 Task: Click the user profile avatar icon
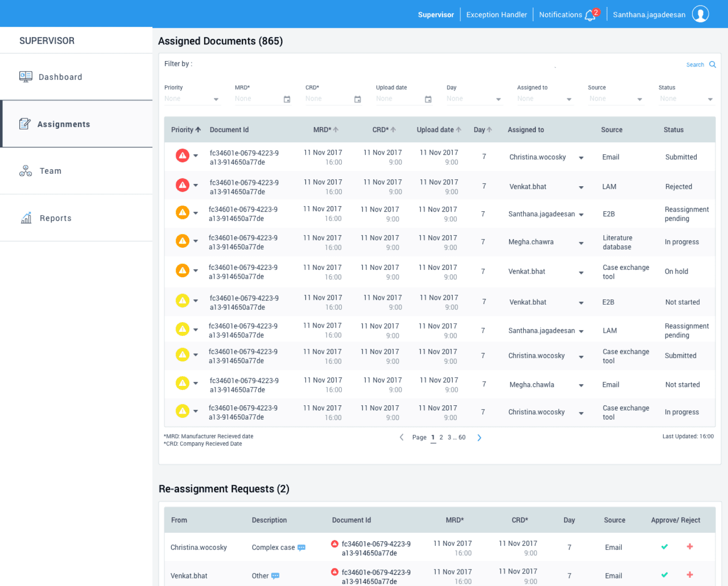pyautogui.click(x=700, y=14)
